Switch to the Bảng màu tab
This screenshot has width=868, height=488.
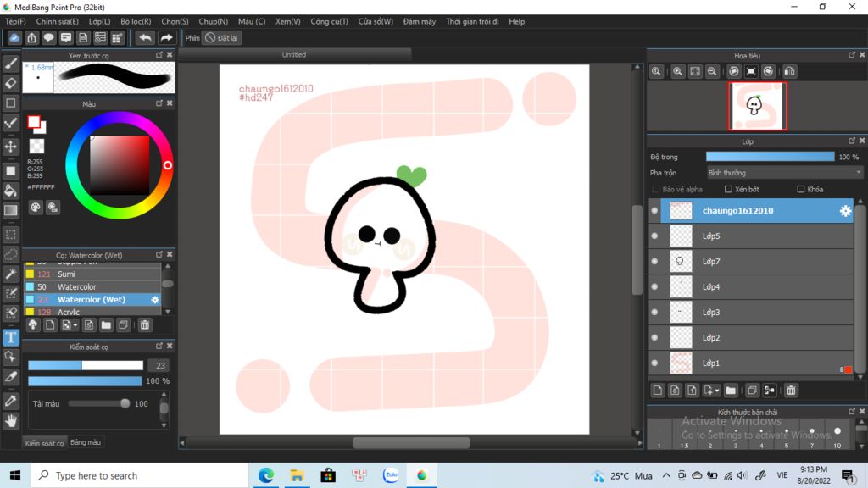tap(86, 442)
